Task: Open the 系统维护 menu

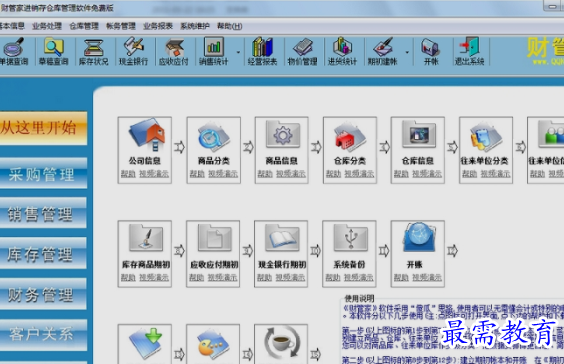Action: point(195,26)
